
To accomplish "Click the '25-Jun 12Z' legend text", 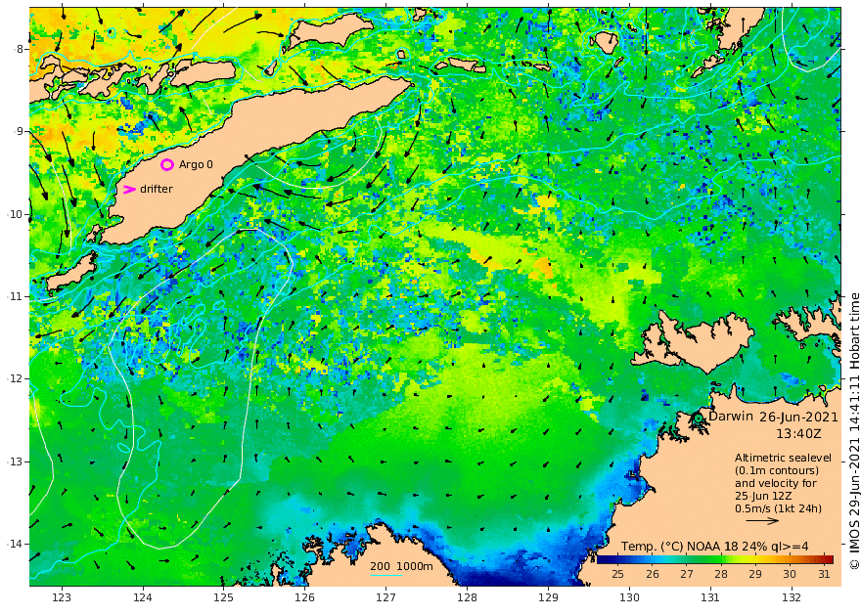I will click(763, 496).
